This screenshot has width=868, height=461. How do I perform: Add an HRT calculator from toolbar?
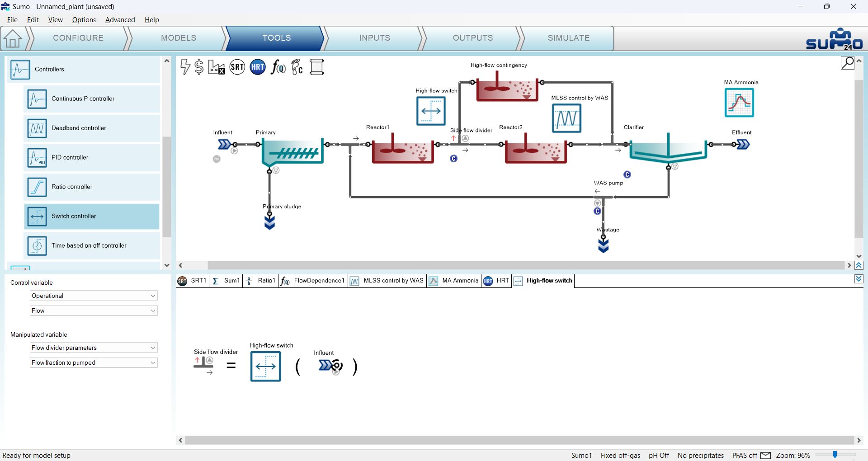coord(258,67)
